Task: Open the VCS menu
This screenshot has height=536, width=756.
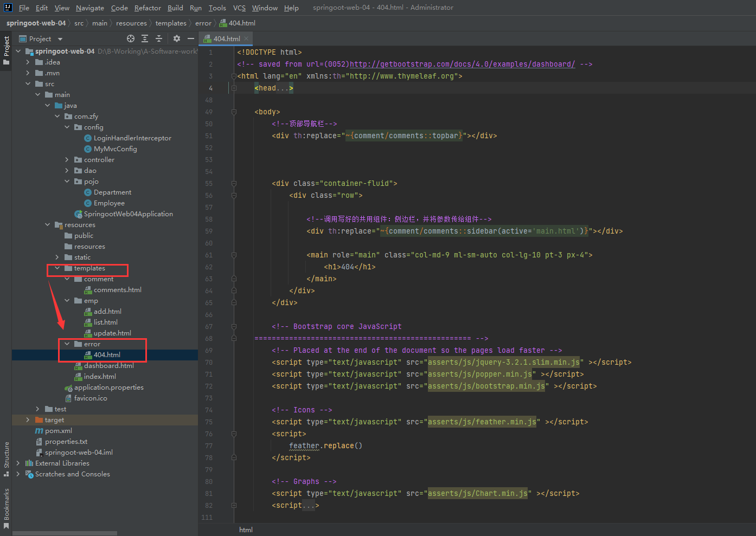Action: (239, 8)
